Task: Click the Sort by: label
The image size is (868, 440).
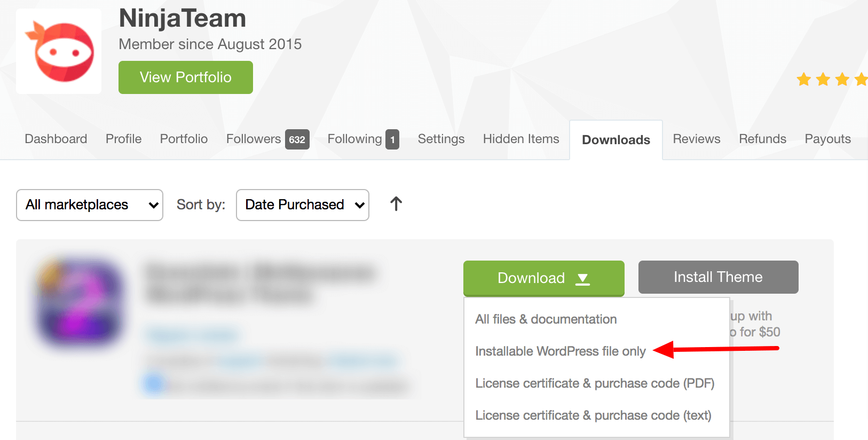Action: coord(201,205)
